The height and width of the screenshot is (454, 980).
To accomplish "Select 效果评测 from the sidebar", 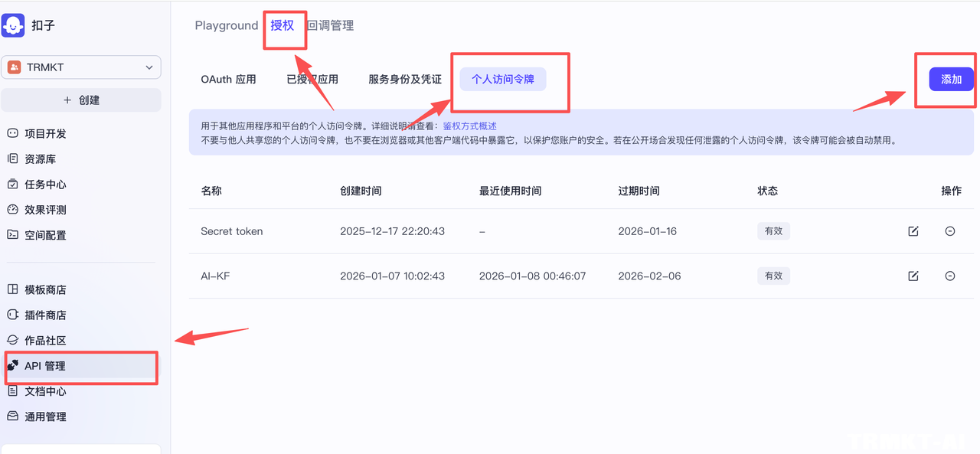I will [46, 209].
